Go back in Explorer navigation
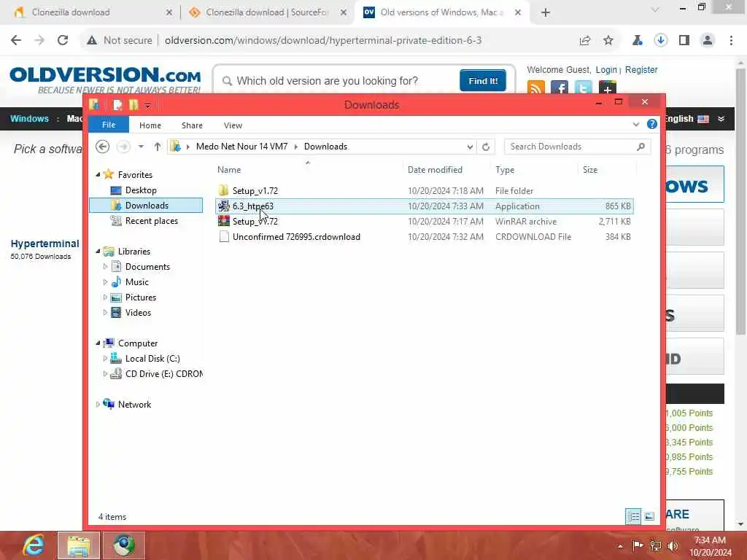747x560 pixels. 102,147
